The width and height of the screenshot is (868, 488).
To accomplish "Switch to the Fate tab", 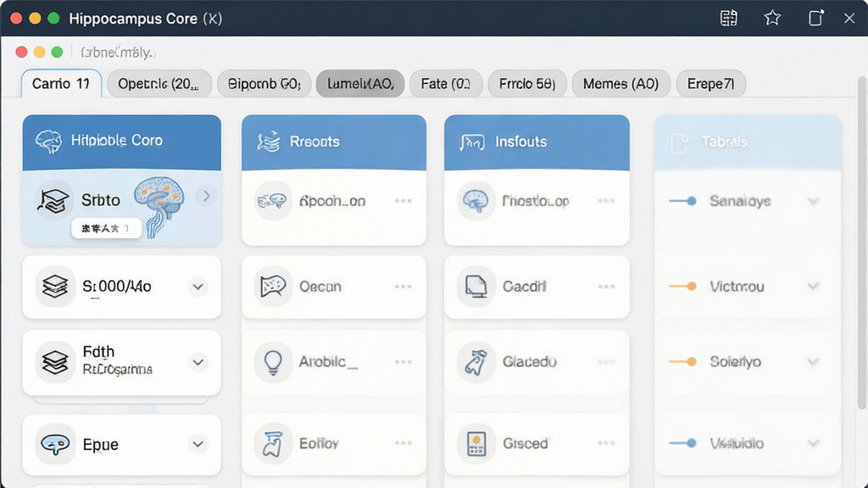I will point(446,84).
